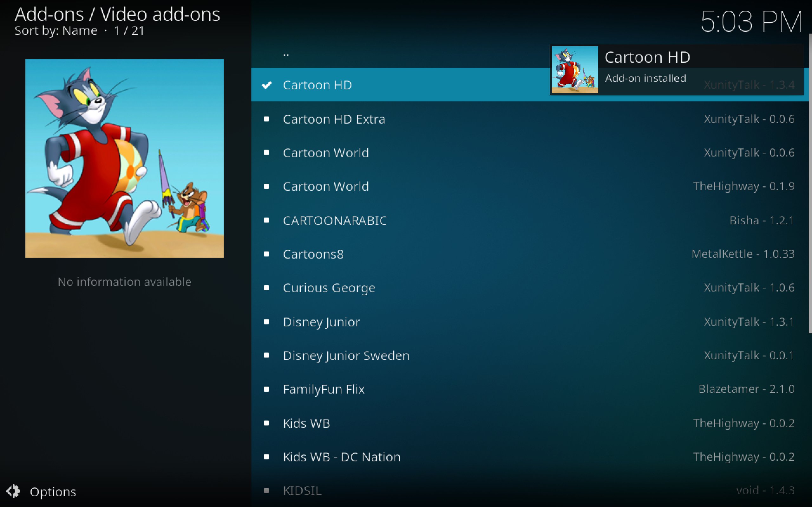Click the square bullet icon beside Cartoon World
Screen dimensions: 812x507
[266, 152]
